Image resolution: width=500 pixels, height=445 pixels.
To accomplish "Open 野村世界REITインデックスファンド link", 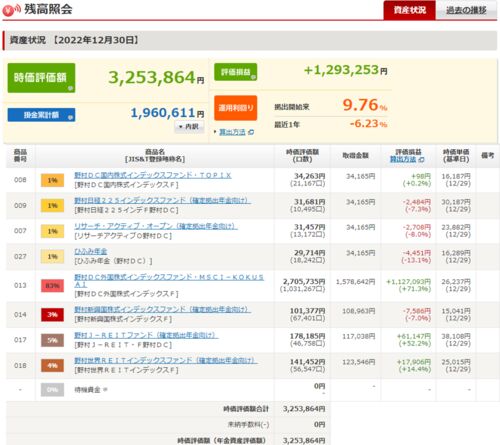I will [166, 361].
